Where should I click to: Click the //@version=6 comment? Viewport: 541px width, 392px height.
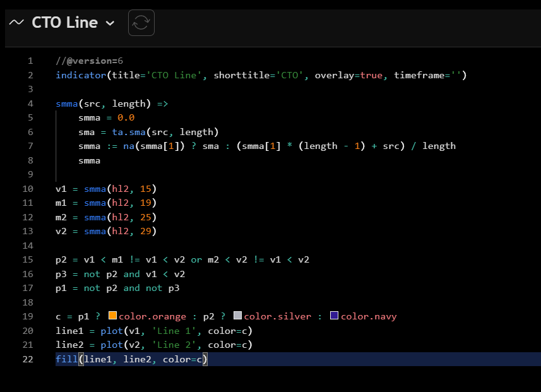click(90, 61)
